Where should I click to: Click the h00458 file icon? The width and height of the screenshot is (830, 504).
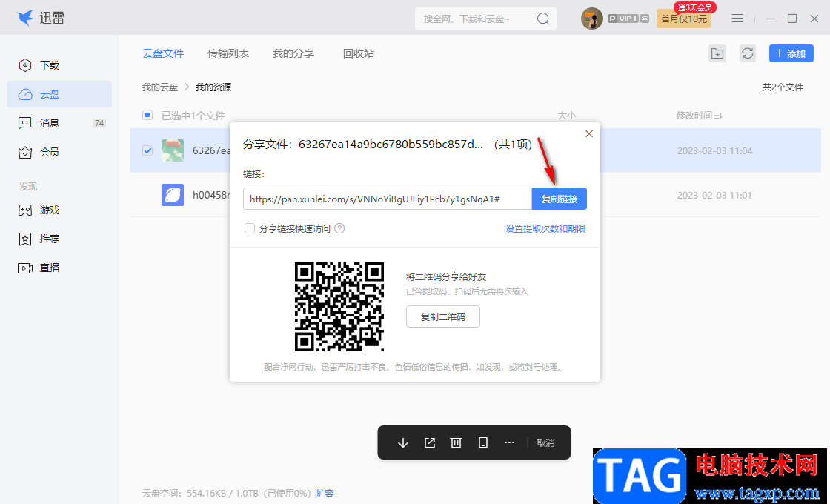(173, 195)
